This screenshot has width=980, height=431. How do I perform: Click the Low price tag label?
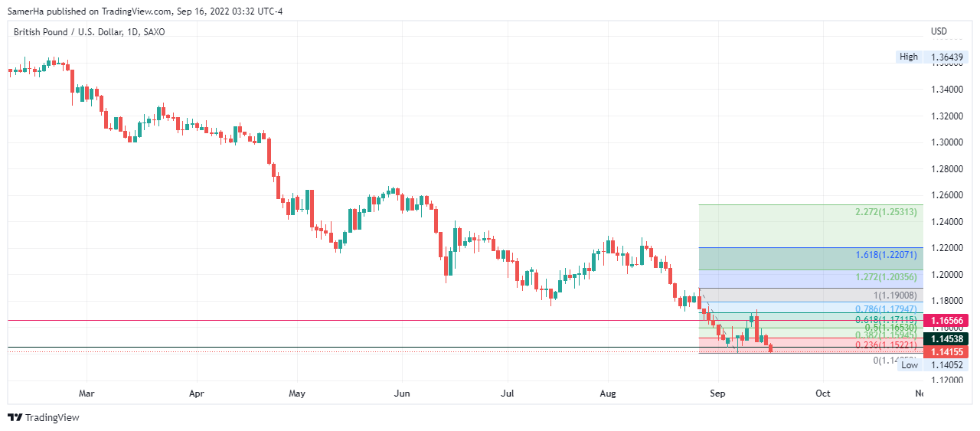tap(909, 365)
